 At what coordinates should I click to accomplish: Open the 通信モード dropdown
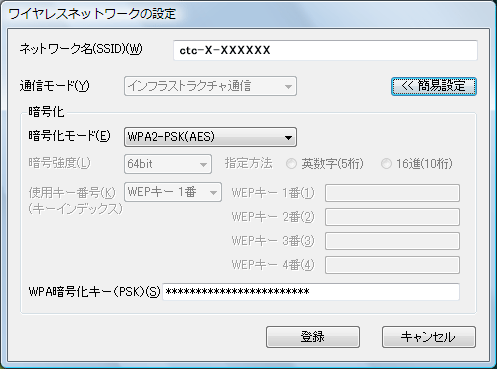click(210, 86)
